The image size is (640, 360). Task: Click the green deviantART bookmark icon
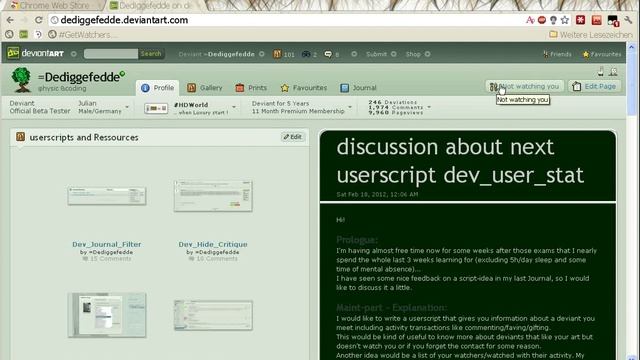(24, 35)
